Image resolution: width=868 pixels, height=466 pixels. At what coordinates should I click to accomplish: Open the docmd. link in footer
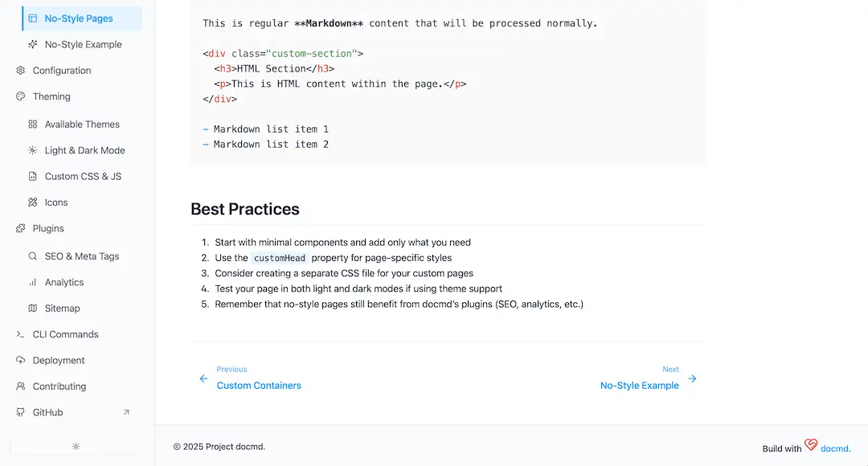coord(835,448)
